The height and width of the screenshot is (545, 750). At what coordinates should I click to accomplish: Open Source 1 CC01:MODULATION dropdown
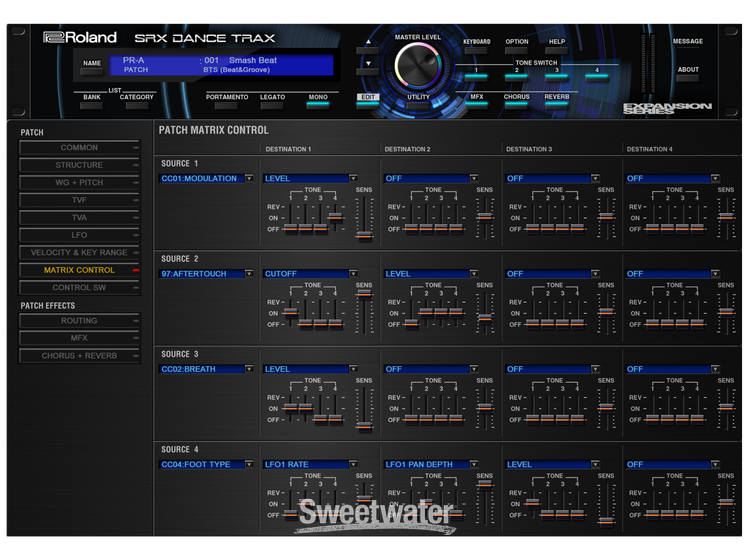point(206,178)
